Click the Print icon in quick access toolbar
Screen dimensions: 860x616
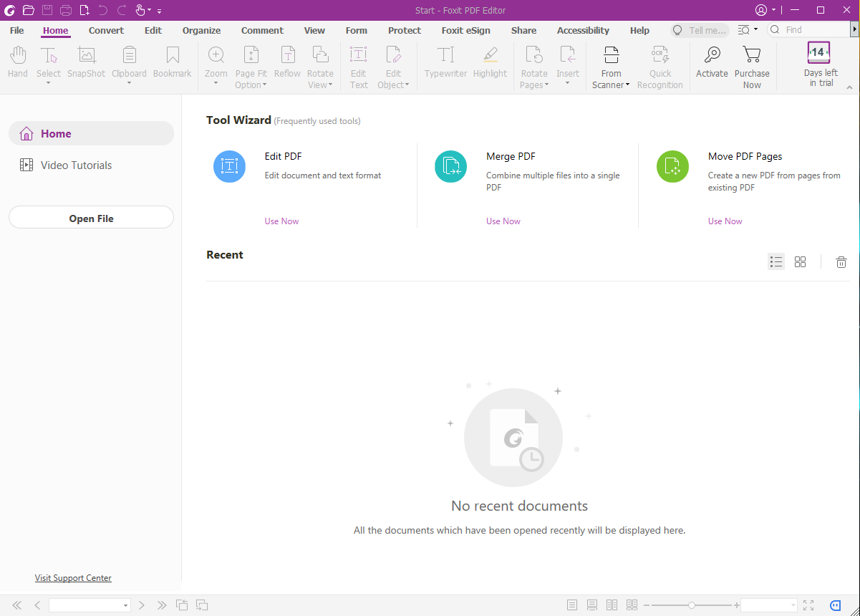[66, 10]
